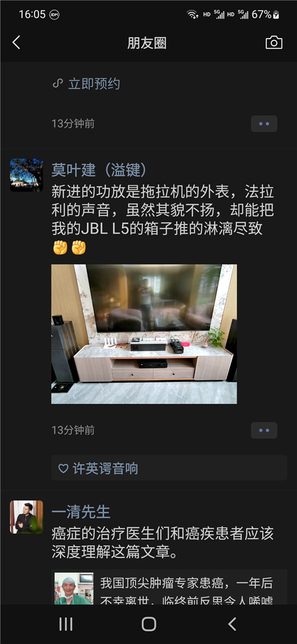297x644 pixels.
Task: Open mini program link icon beside 立即预约
Action: (58, 84)
